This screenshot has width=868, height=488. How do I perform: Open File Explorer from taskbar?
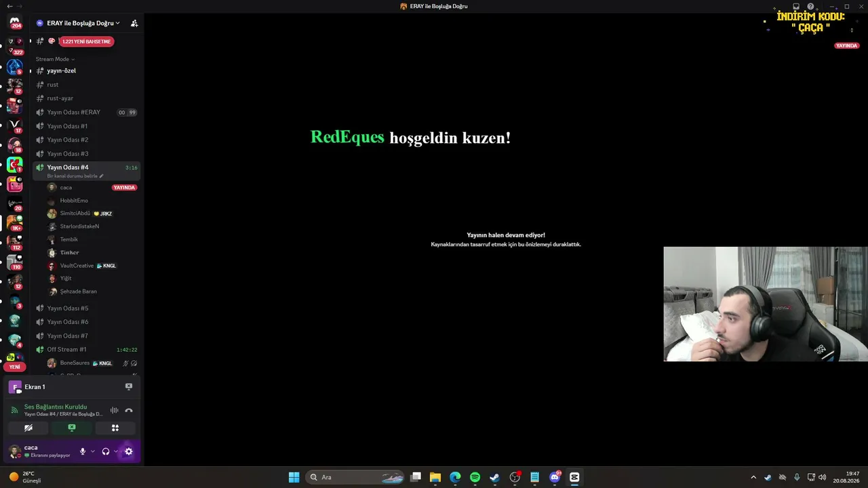click(x=435, y=477)
